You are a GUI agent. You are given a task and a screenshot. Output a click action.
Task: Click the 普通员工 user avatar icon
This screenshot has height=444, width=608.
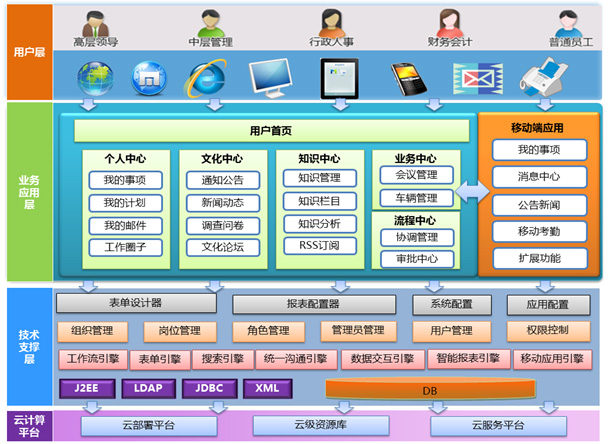(x=568, y=24)
